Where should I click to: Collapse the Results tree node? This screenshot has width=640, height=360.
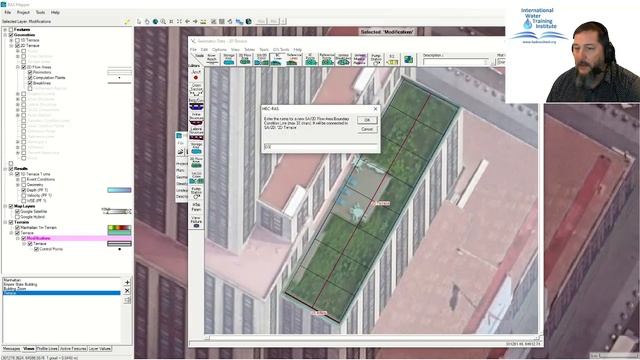[x=5, y=169]
